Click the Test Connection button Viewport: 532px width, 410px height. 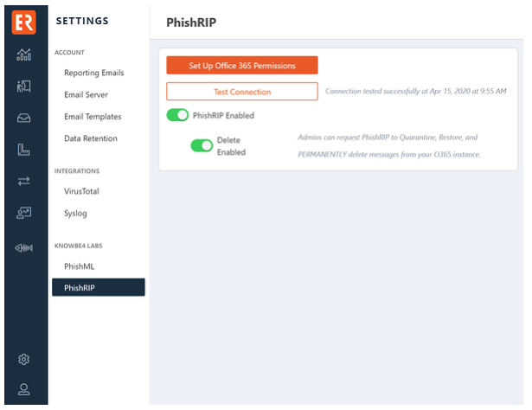point(242,92)
